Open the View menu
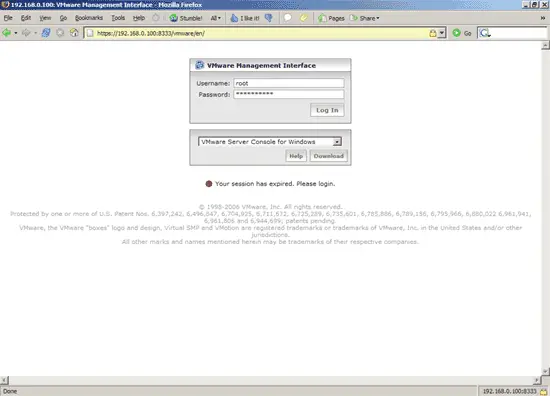Screen dimensions: 550x396 pos(45,18)
